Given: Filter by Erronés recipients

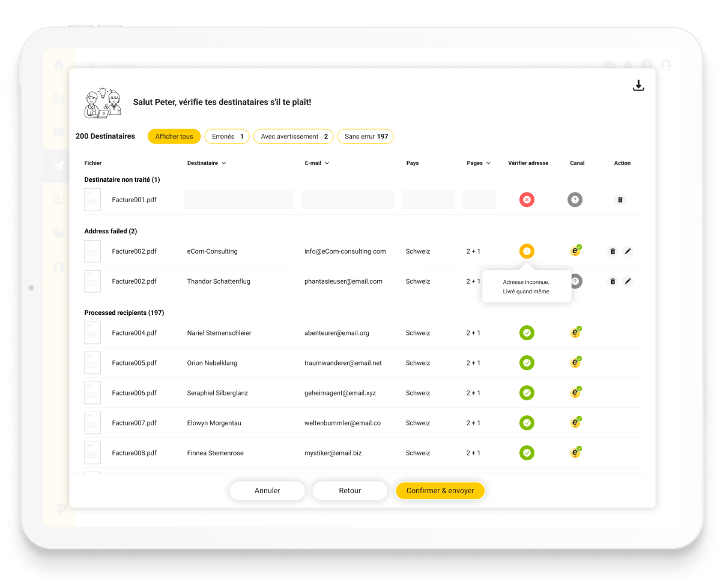Looking at the screenshot, I should [227, 137].
